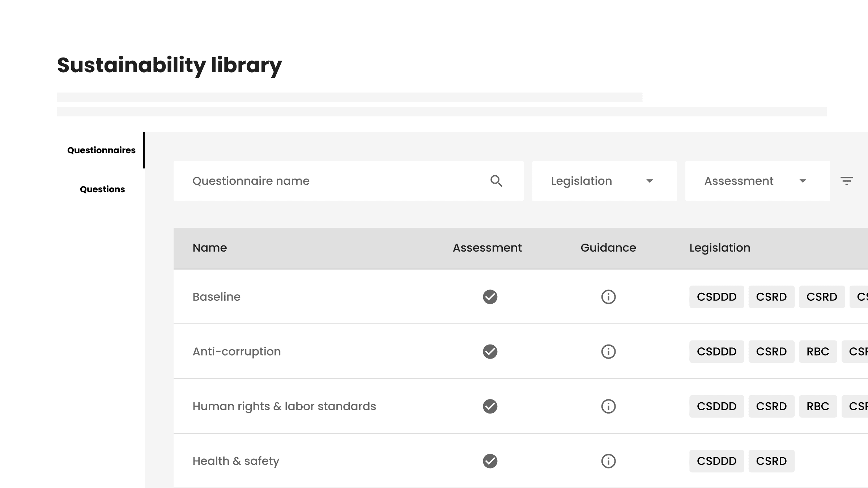Viewport: 868px width, 488px height.
Task: Select the Questionnaires tab
Action: (x=101, y=150)
